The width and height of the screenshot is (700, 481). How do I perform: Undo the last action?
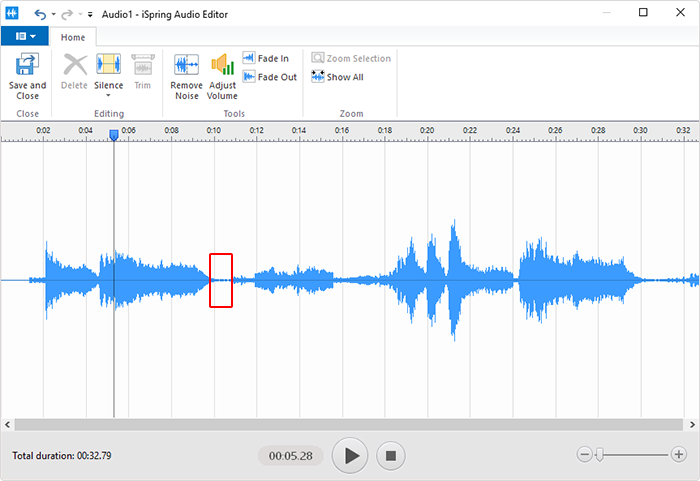[x=40, y=14]
